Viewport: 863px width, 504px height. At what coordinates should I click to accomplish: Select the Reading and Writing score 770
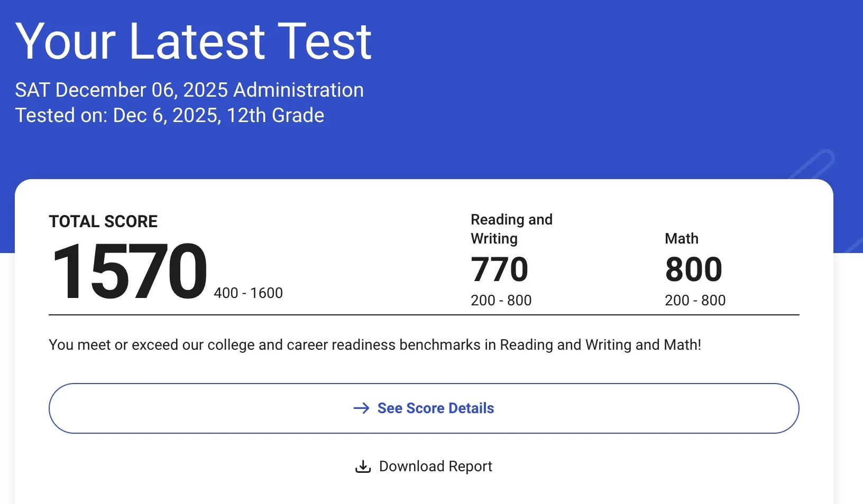click(x=499, y=269)
